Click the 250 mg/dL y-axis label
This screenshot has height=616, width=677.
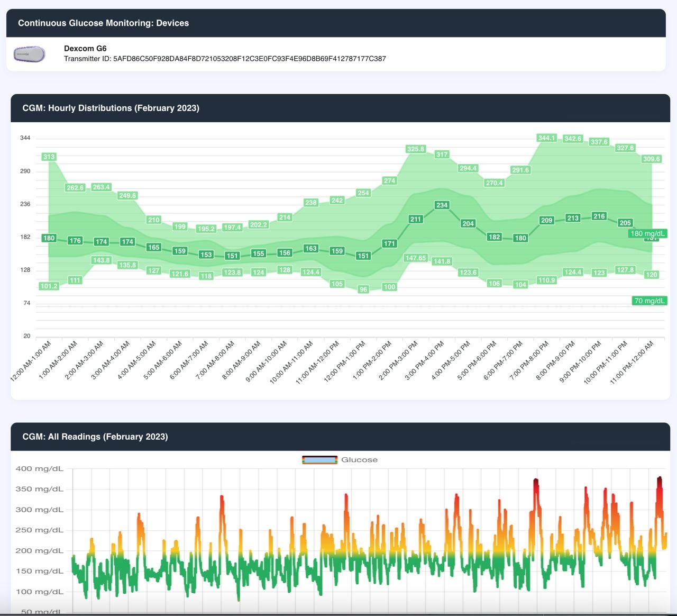[x=39, y=530]
